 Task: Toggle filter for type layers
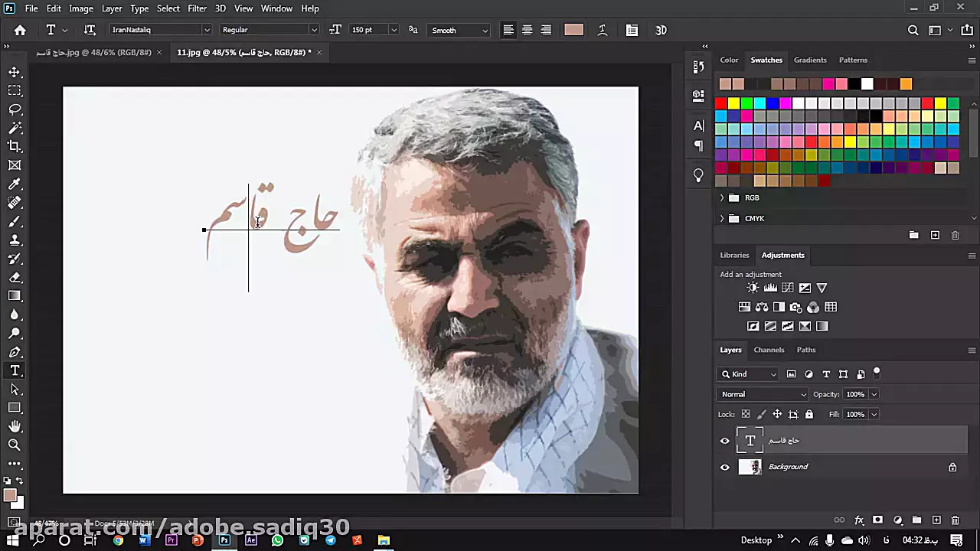pos(826,374)
